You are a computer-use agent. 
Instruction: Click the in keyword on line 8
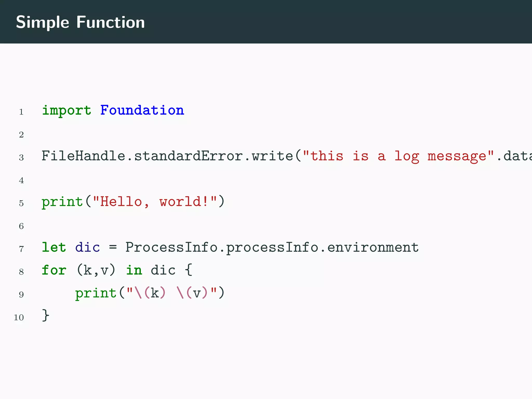point(134,270)
